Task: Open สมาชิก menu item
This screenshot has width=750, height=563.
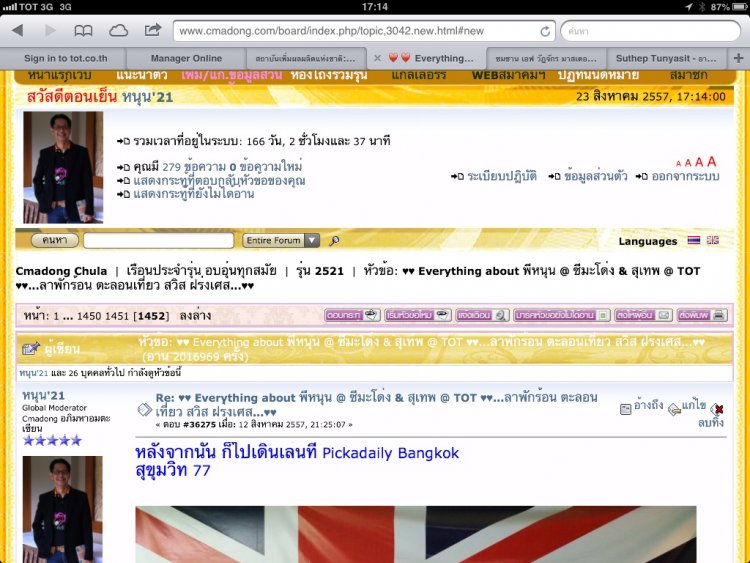Action: (x=689, y=76)
